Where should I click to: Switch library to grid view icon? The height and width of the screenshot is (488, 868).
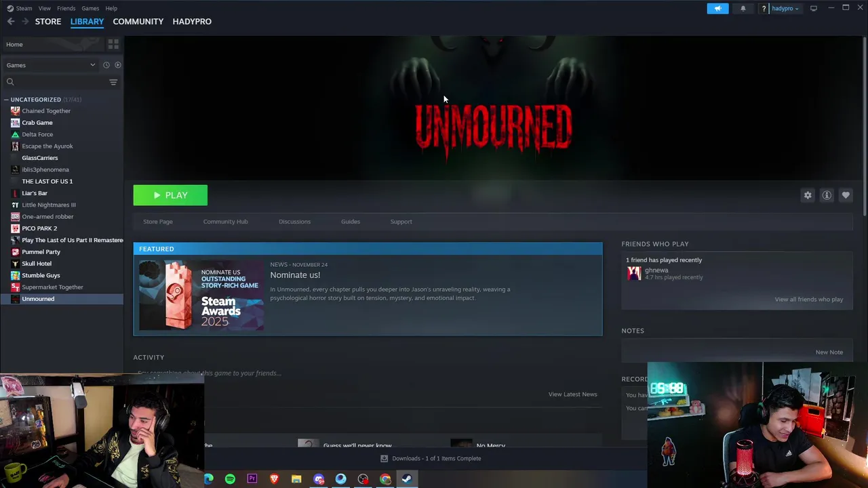pos(113,44)
